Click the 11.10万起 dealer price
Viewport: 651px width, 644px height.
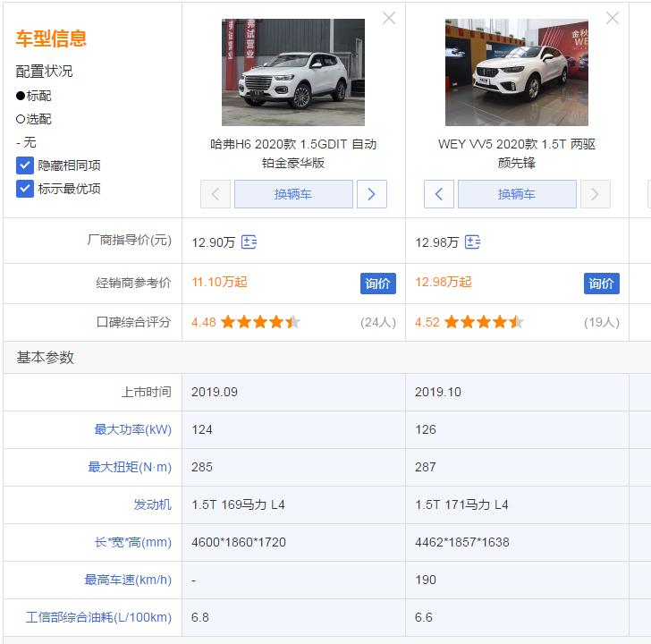220,283
